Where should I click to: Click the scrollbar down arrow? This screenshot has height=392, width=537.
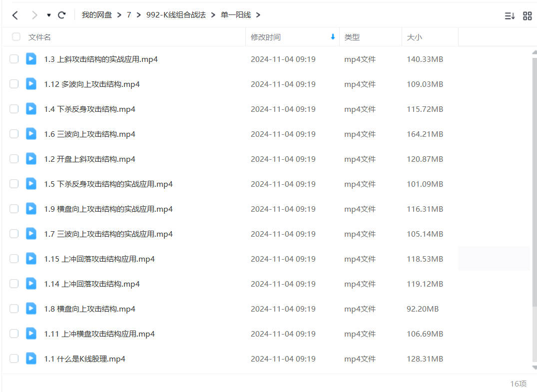pos(535,368)
